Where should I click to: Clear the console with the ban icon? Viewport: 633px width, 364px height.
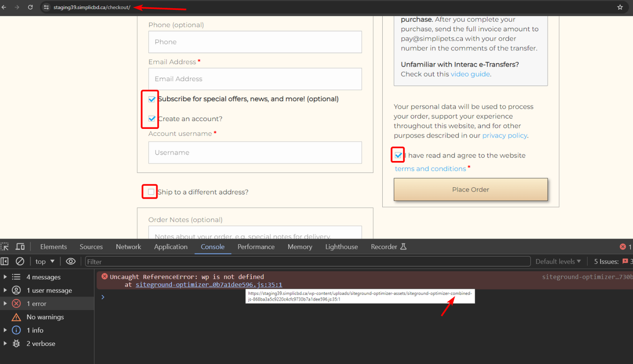(x=20, y=261)
